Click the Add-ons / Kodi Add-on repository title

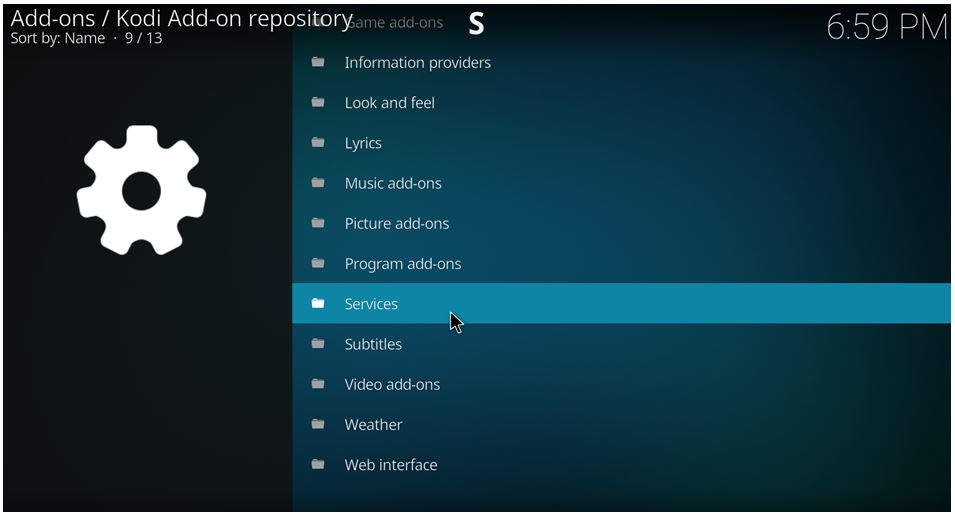point(181,18)
